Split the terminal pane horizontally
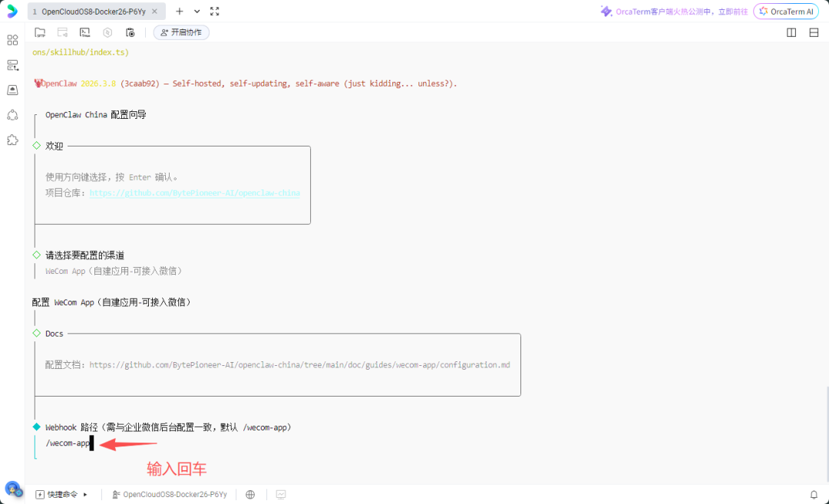Image resolution: width=829 pixels, height=504 pixels. point(814,32)
